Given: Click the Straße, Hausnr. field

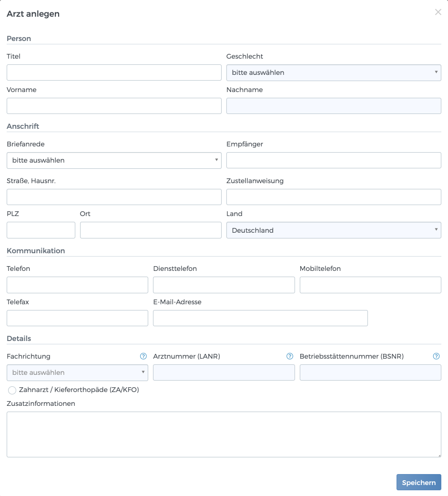Looking at the screenshot, I should [114, 197].
